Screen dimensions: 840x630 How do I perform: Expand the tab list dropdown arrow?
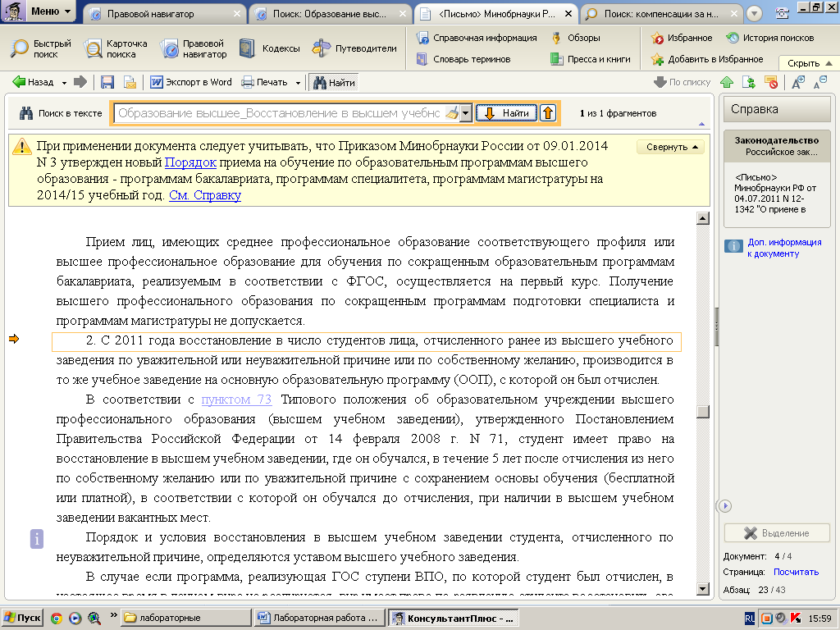(754, 14)
